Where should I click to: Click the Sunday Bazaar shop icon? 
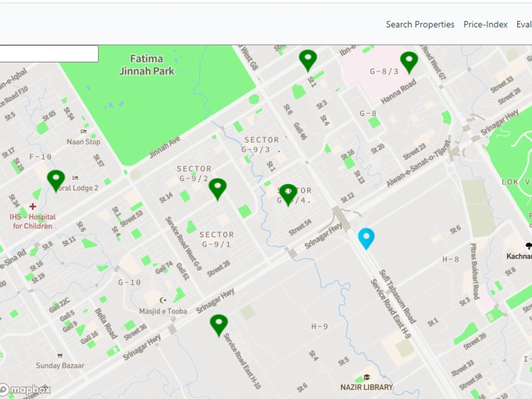pyautogui.click(x=60, y=355)
